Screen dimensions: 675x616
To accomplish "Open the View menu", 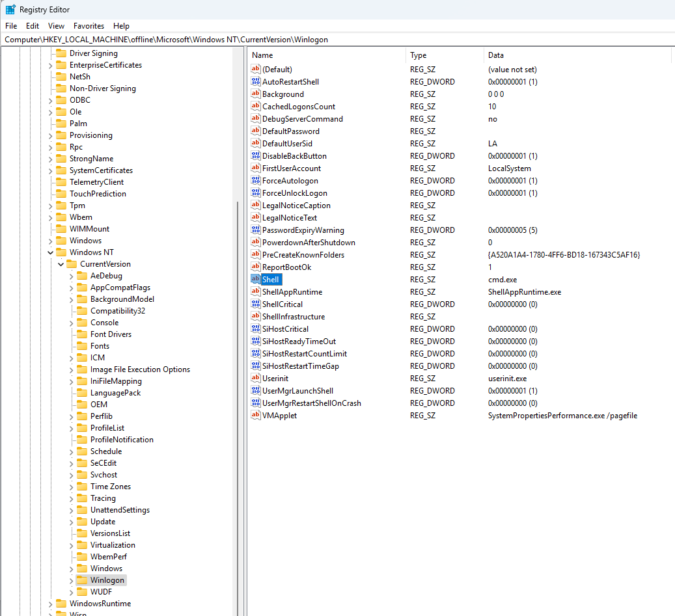I will pos(56,26).
